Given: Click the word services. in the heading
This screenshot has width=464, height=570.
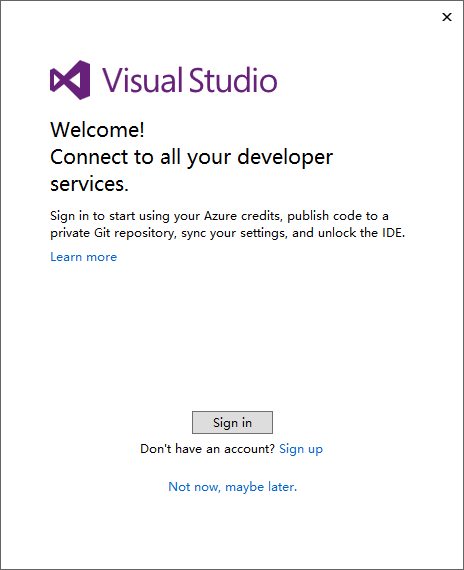Looking at the screenshot, I should tap(89, 184).
